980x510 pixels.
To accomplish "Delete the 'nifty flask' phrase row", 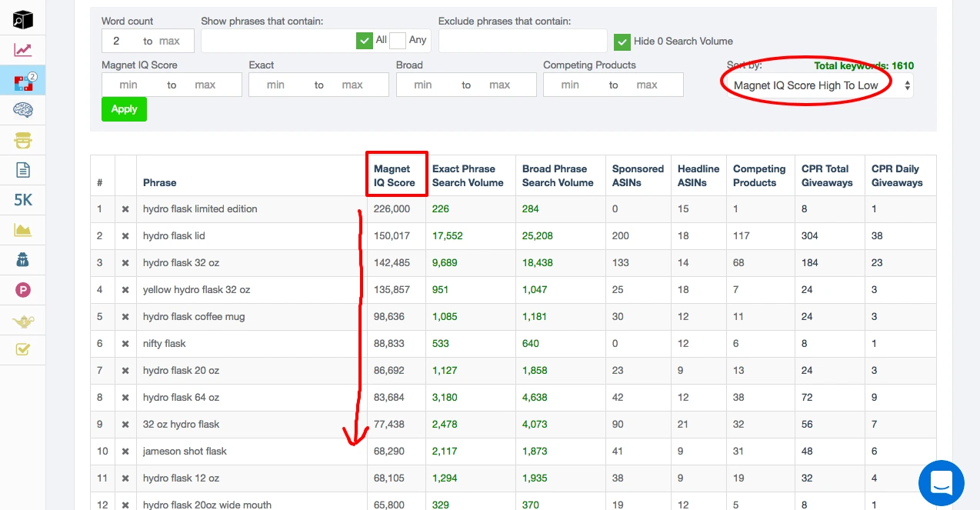I will [x=125, y=344].
